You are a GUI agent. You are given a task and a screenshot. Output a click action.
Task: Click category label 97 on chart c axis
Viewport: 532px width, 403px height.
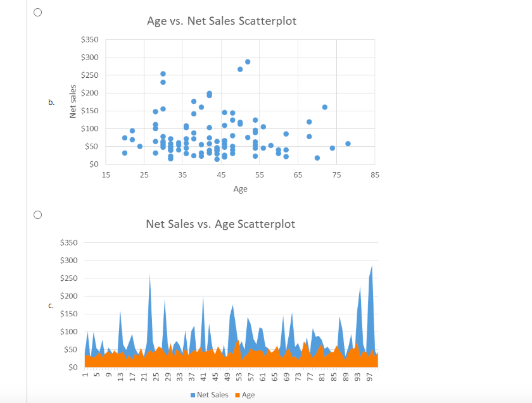370,377
